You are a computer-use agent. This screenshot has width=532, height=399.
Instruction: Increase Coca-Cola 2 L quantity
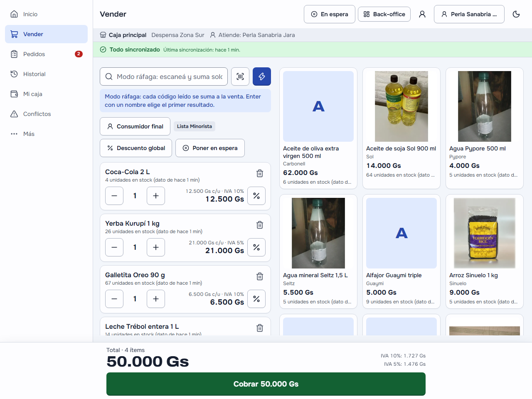[156, 196]
